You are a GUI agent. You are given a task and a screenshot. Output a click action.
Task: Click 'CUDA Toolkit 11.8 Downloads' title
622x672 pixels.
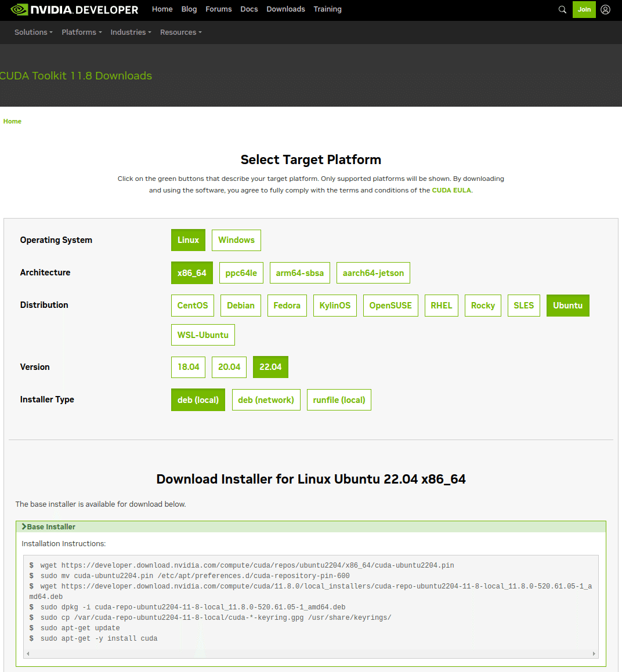tap(76, 76)
